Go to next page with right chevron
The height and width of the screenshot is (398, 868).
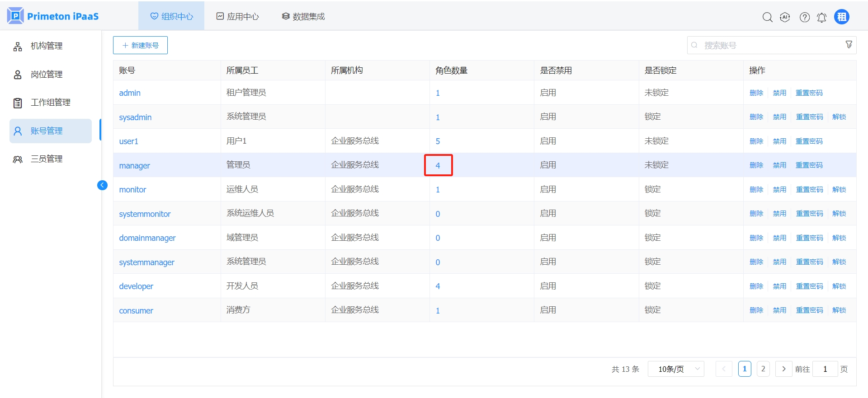pos(783,369)
